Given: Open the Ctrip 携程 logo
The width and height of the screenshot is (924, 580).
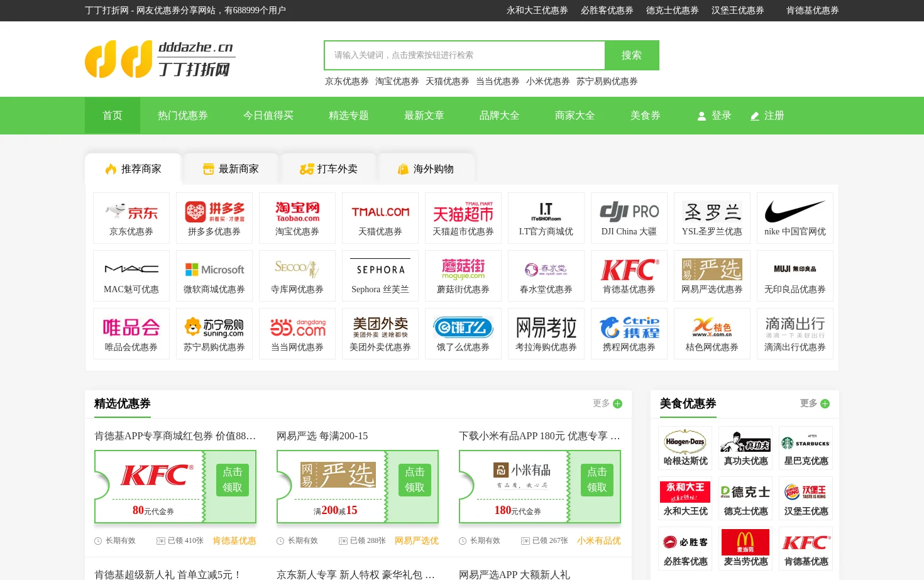Looking at the screenshot, I should click(629, 327).
